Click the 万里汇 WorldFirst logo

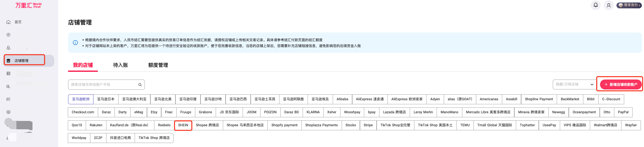click(28, 5)
